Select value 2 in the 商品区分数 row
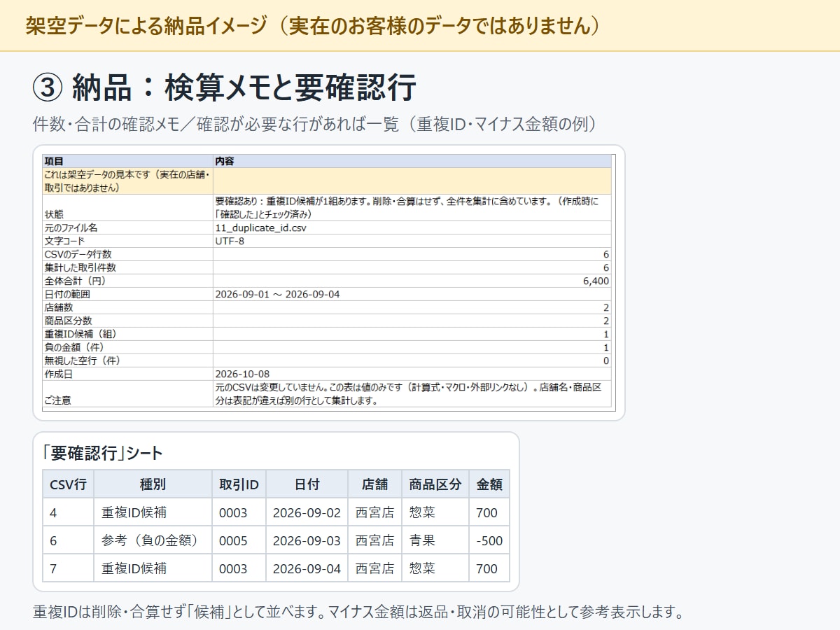 pos(605,321)
